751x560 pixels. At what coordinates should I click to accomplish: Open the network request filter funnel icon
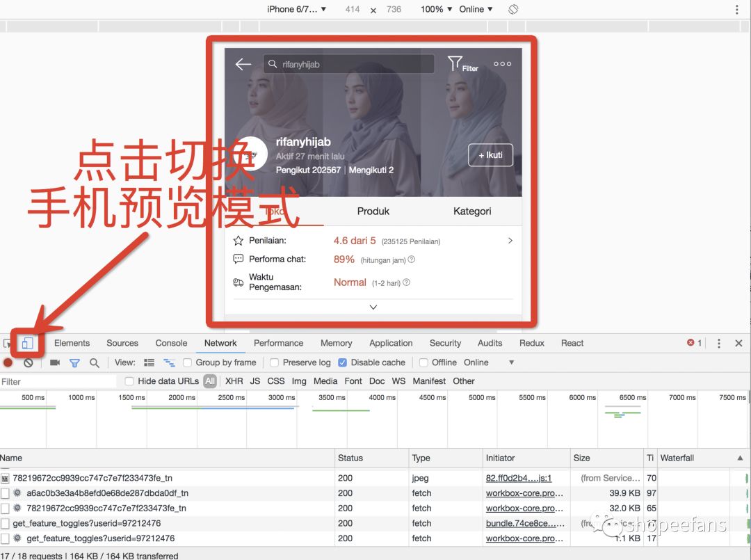(75, 362)
